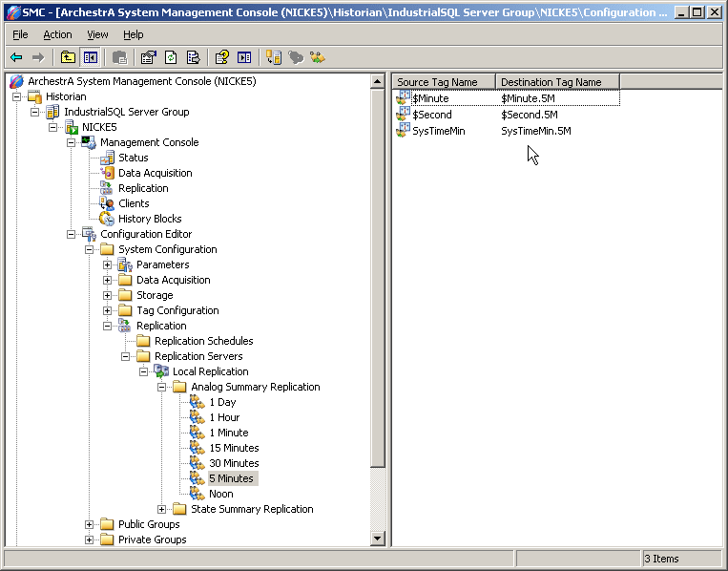Expand the Tag Configuration folder
This screenshot has height=571, width=728.
107,311
